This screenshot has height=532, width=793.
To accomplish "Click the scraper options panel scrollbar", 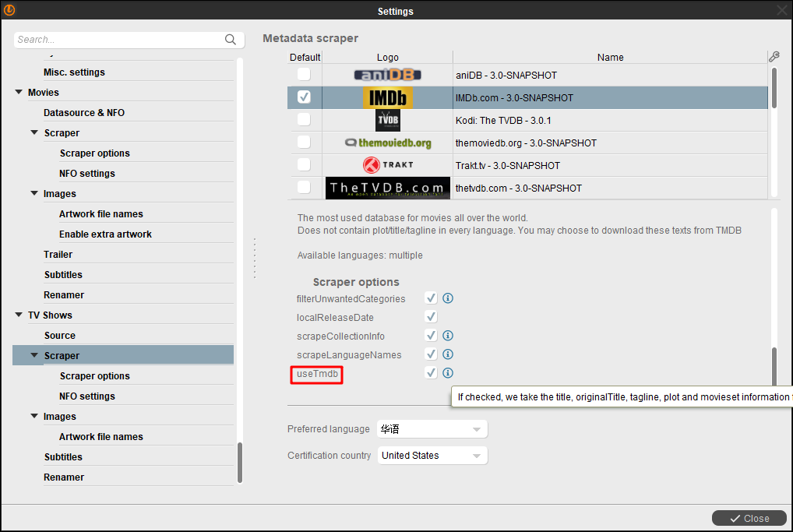I will coord(774,367).
